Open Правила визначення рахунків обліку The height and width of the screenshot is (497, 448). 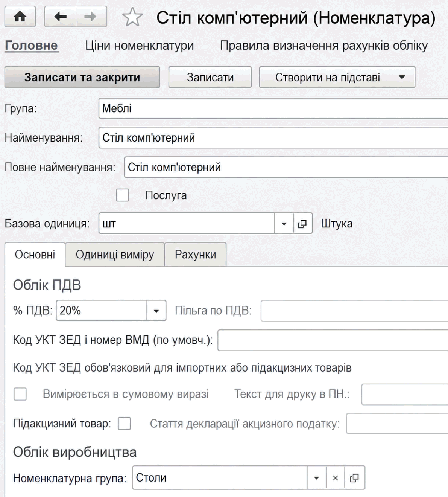324,46
